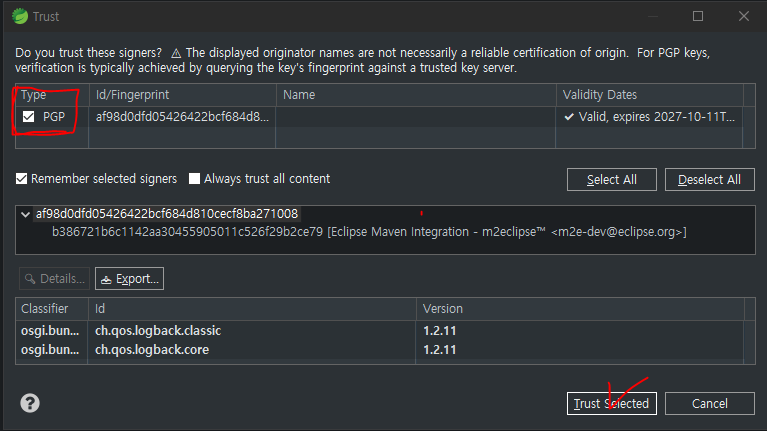This screenshot has width=767, height=431.
Task: Collapse the af98d0dfd054 fingerprint tree node
Action: click(x=25, y=214)
